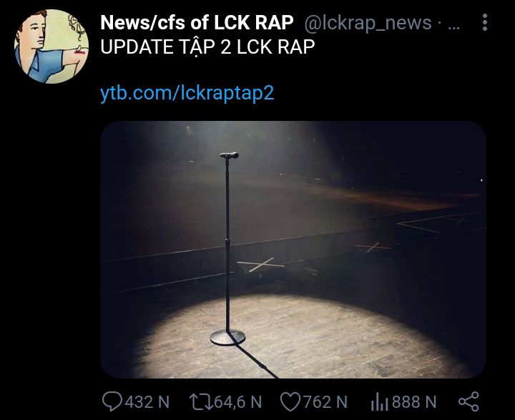Screen dimensions: 515x420
Task: Open the @lckrap_news handle
Action: (x=368, y=23)
